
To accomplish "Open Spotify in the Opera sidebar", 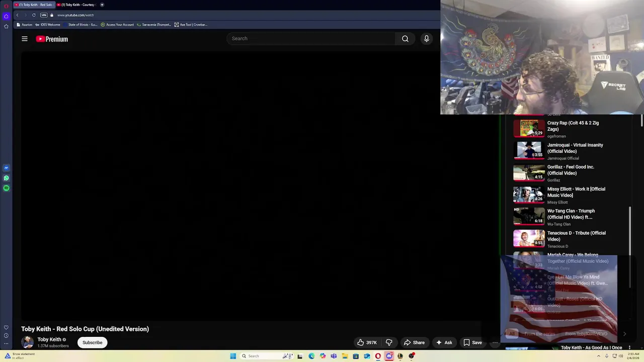I will pos(6,188).
